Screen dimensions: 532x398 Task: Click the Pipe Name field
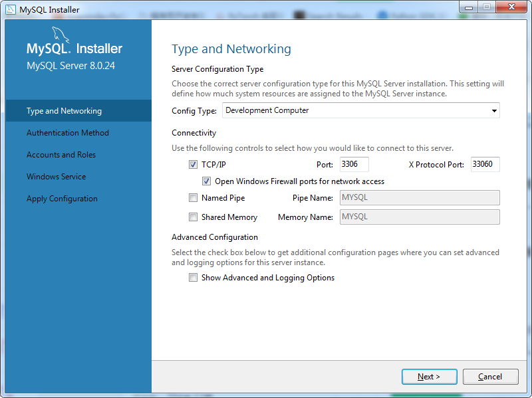pyautogui.click(x=420, y=197)
